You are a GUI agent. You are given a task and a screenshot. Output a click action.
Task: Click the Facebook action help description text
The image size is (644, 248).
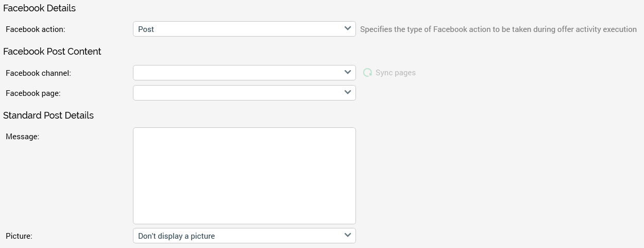click(x=498, y=29)
